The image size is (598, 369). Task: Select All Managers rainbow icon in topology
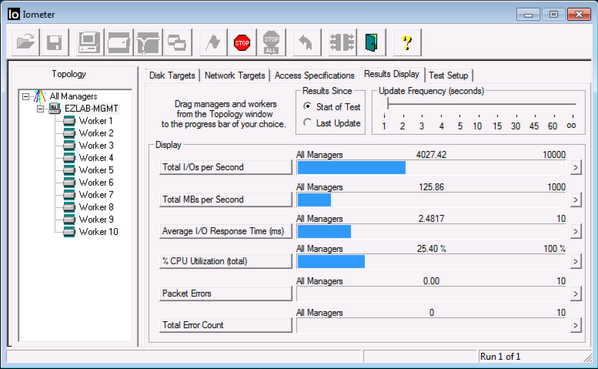pos(40,96)
